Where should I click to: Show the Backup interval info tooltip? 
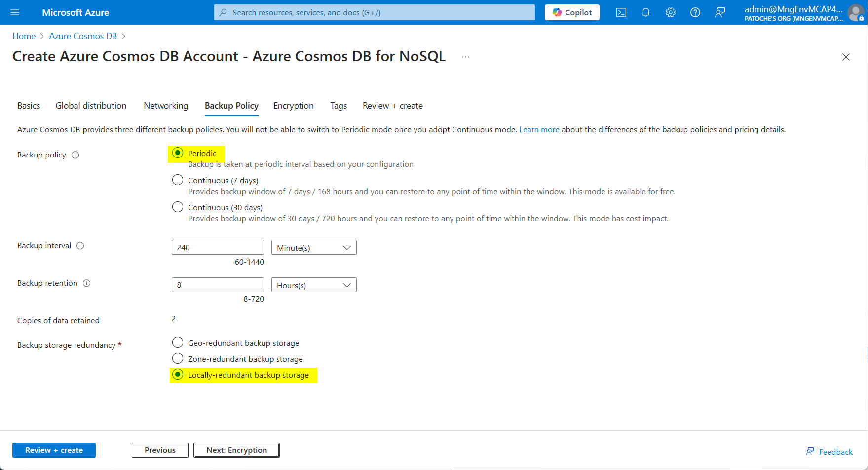pos(80,245)
